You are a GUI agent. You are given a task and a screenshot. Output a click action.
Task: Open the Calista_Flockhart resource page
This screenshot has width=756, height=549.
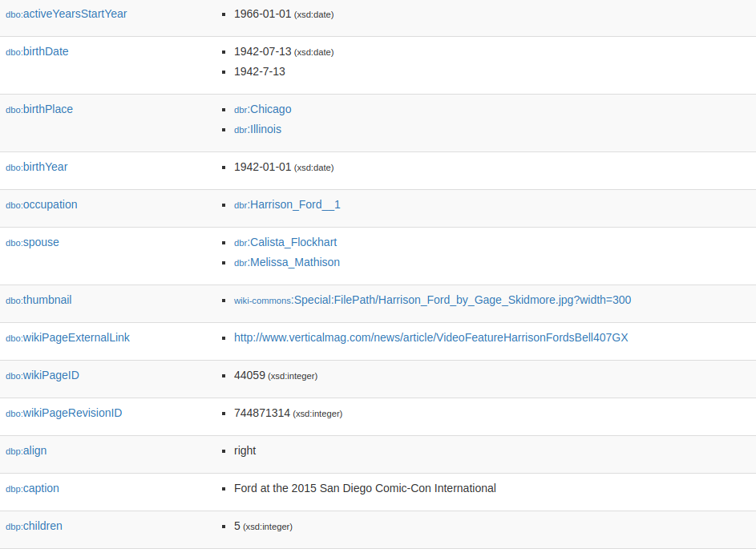(x=285, y=242)
